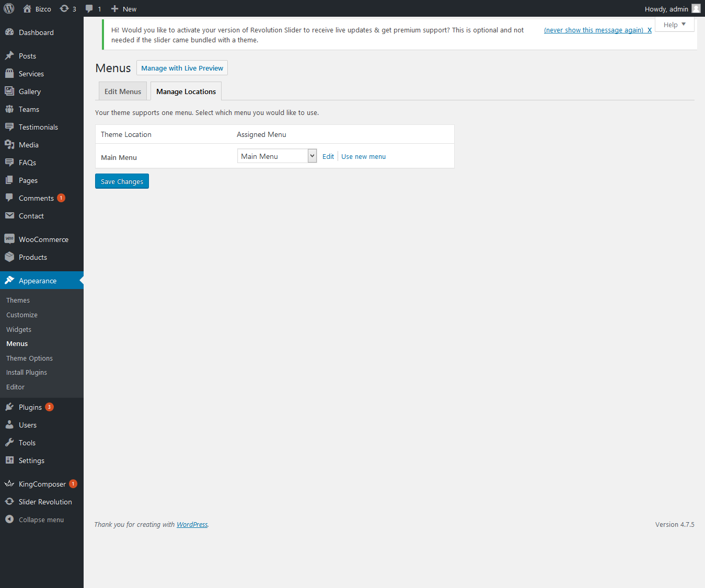705x588 pixels.
Task: Click Manage with Live Preview button
Action: pos(182,68)
